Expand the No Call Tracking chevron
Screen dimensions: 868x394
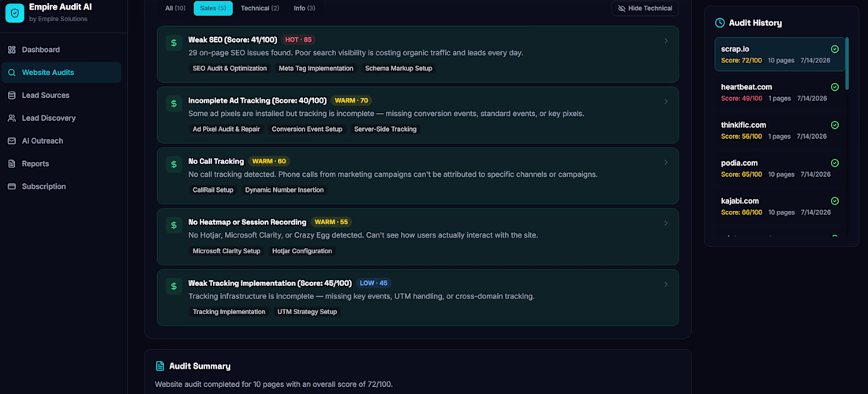tap(666, 163)
